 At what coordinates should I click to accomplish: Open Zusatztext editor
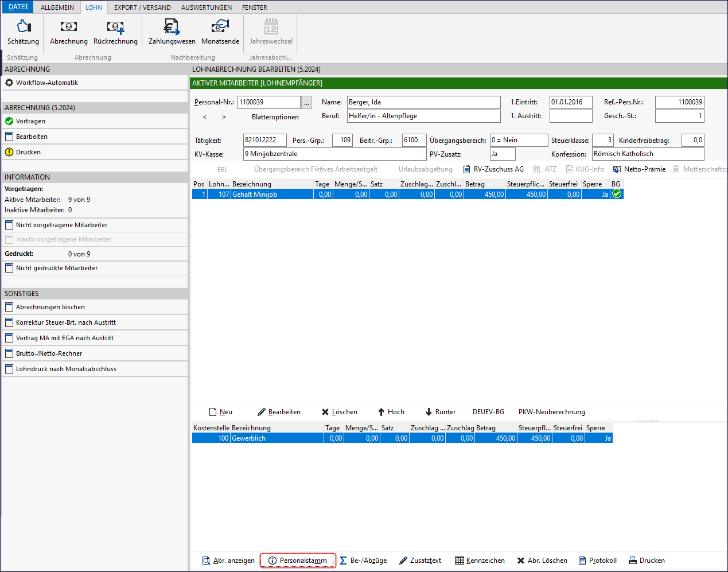pos(420,561)
